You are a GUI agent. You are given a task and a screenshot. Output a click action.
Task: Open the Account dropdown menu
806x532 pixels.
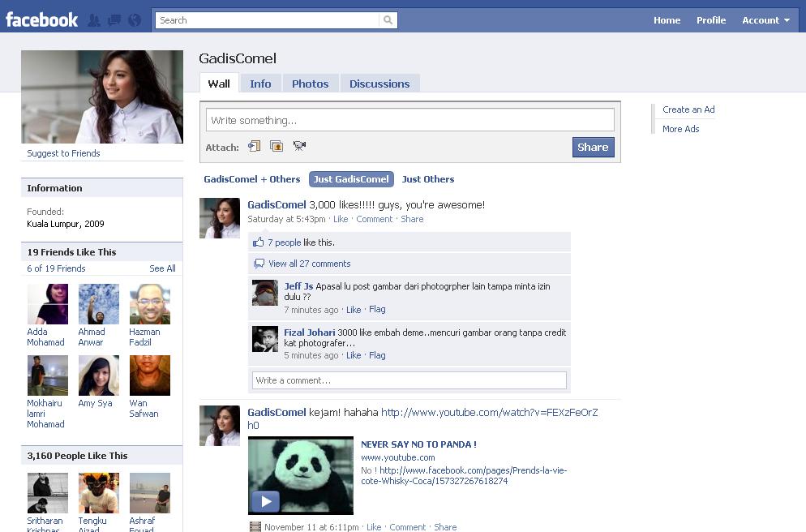[765, 20]
